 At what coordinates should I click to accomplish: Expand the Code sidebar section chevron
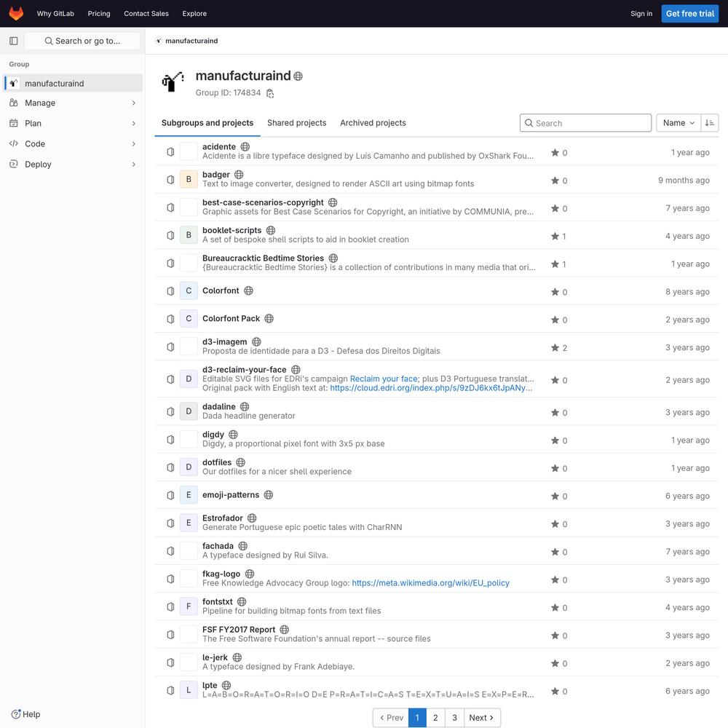pos(134,143)
